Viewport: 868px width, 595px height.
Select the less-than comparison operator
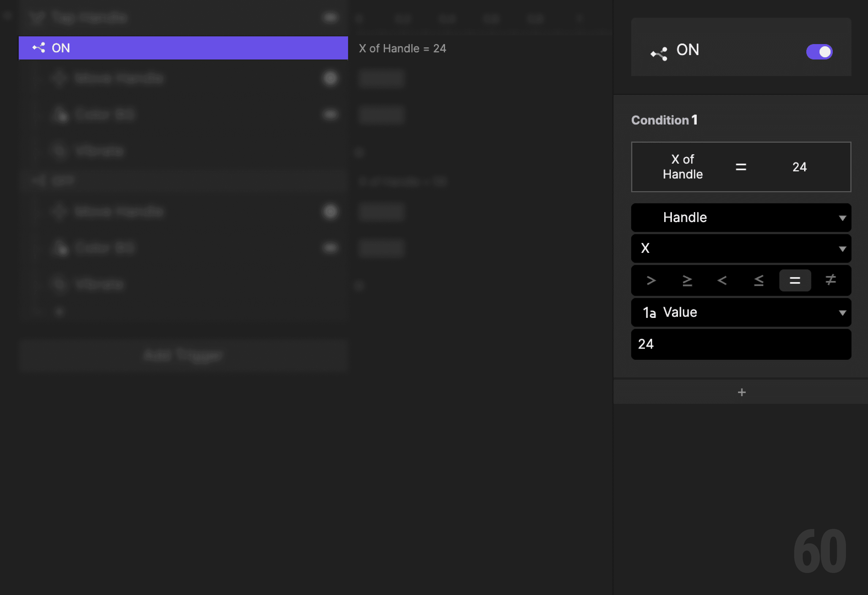pyautogui.click(x=723, y=280)
